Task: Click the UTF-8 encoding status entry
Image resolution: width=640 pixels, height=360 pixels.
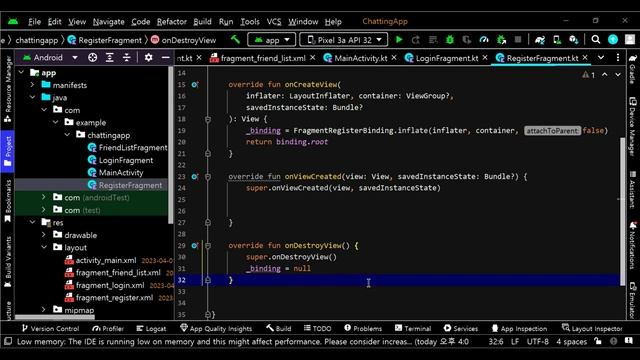Action: 537,342
